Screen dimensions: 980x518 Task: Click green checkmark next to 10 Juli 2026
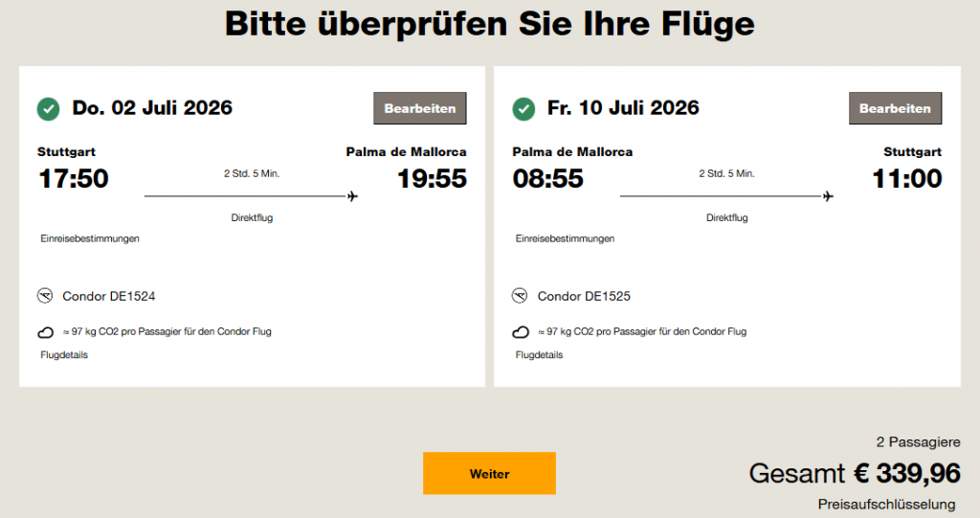pos(523,108)
